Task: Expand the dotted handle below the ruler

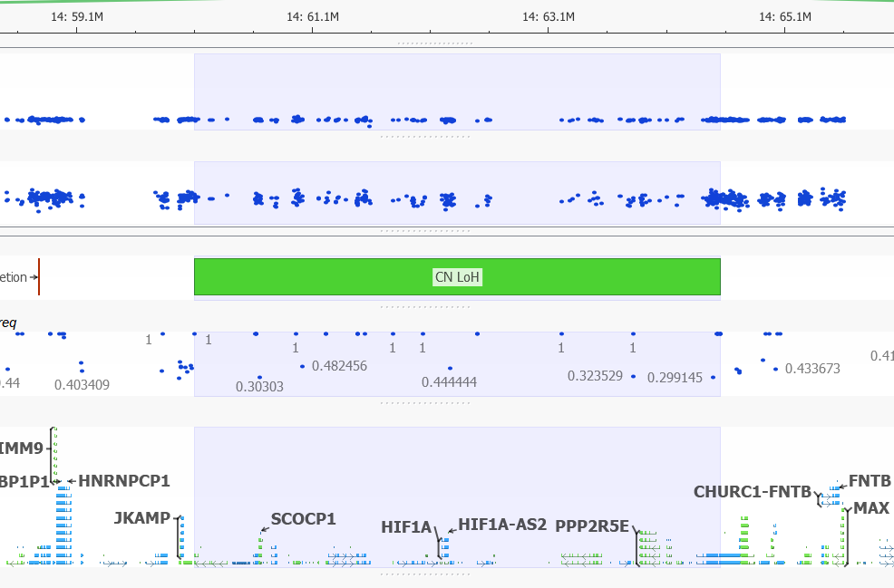Action: coord(433,41)
